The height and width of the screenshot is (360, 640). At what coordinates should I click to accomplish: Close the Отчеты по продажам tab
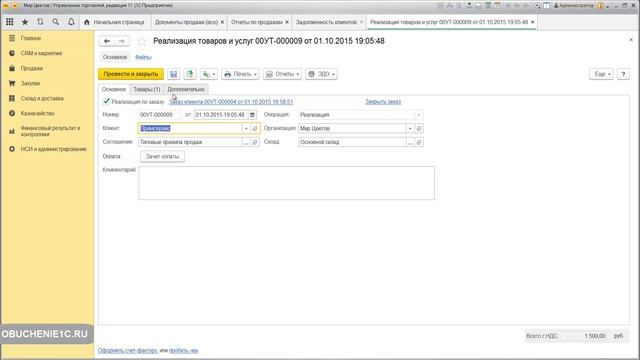[287, 22]
